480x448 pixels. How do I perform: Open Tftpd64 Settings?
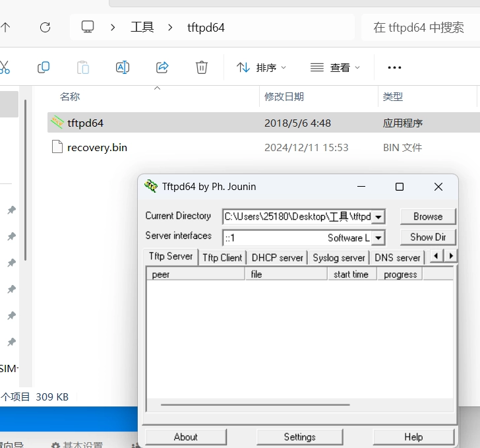point(300,437)
